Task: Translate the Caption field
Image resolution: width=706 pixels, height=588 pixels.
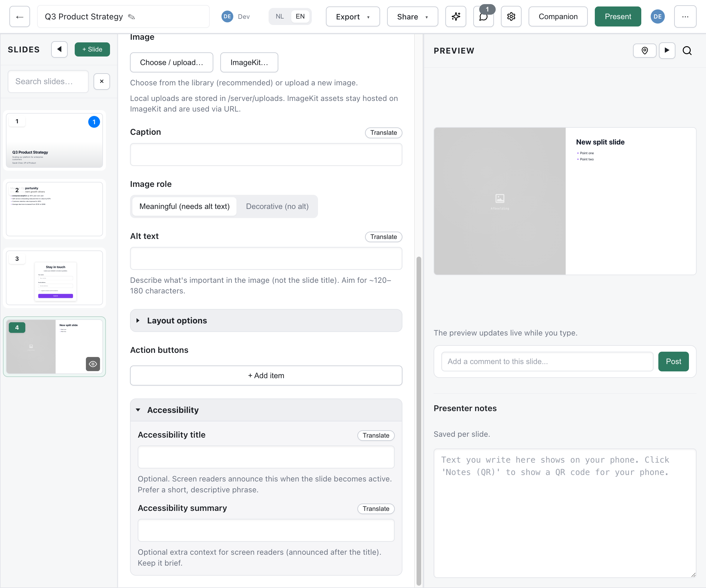Action: (x=383, y=132)
